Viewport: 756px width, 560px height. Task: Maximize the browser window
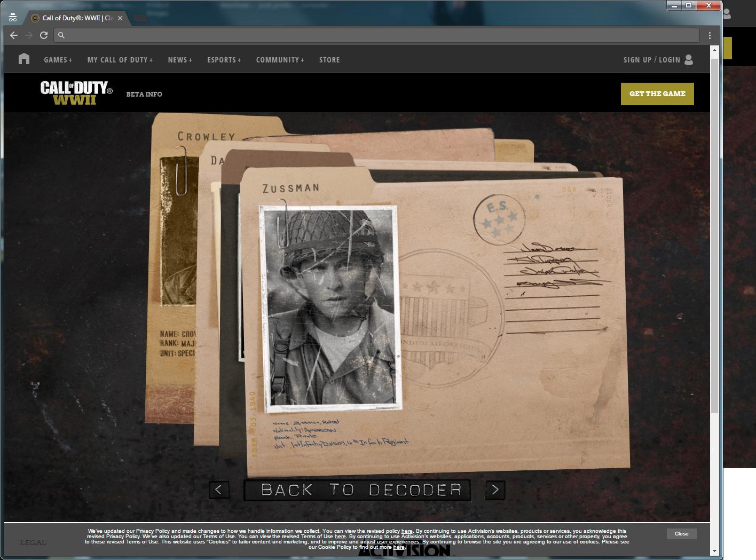(689, 5)
